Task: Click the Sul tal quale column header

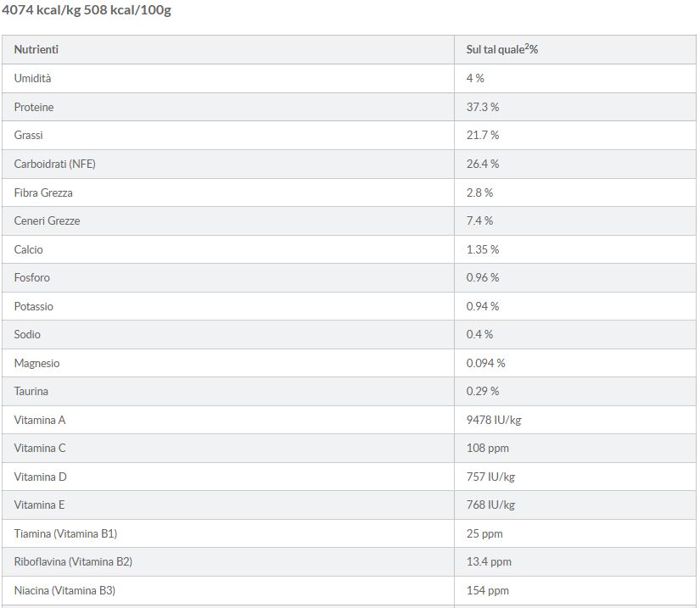Action: 502,50
